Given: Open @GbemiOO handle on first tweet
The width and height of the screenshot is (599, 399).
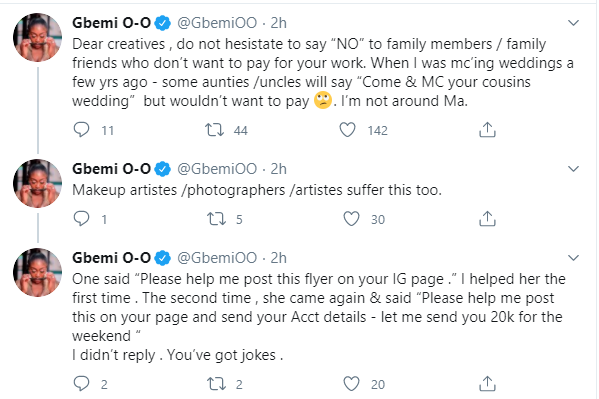Looking at the screenshot, I should pyautogui.click(x=217, y=23).
